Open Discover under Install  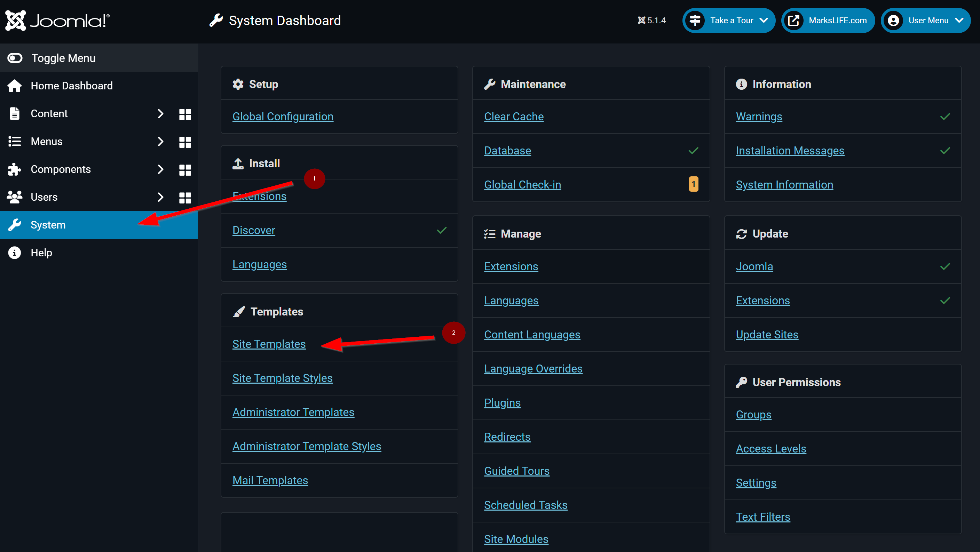254,230
